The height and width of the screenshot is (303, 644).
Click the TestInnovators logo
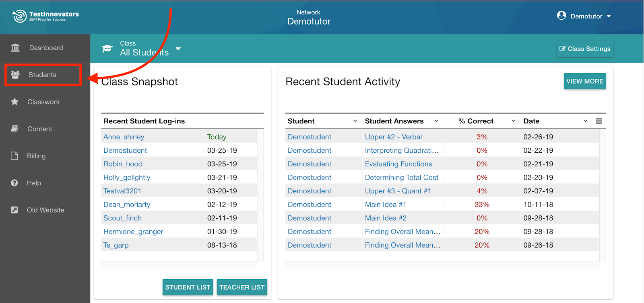[45, 16]
